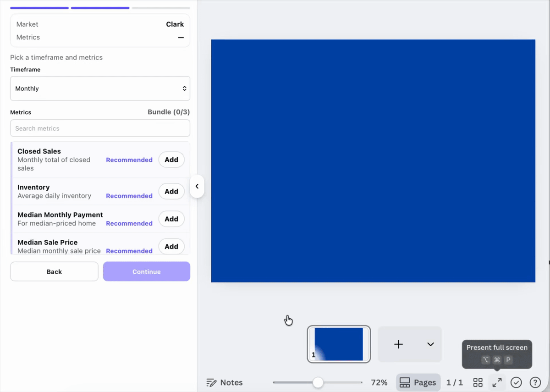Click the Present full screen icon
The width and height of the screenshot is (550, 392).
[x=497, y=382]
